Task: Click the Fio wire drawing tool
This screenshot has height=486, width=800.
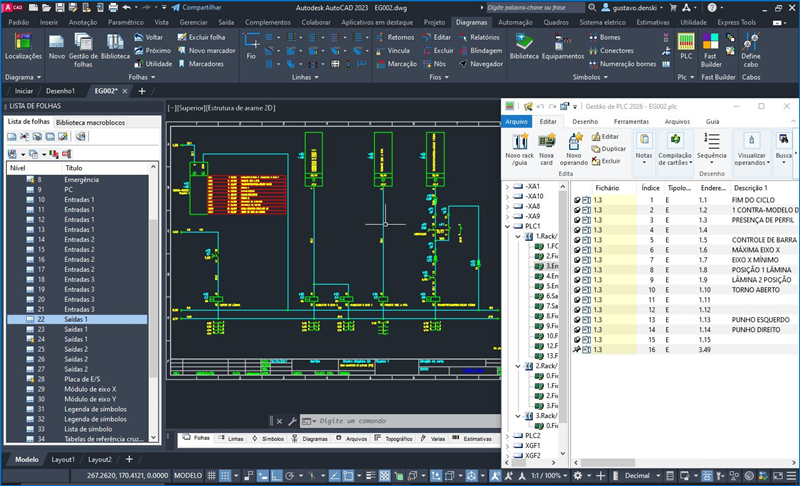Action: tap(251, 44)
